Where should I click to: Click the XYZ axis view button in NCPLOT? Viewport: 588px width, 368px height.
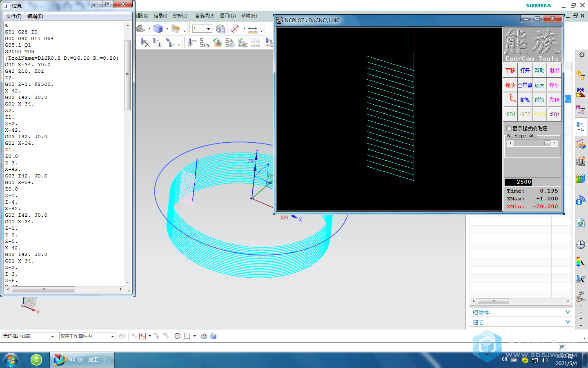pos(510,99)
